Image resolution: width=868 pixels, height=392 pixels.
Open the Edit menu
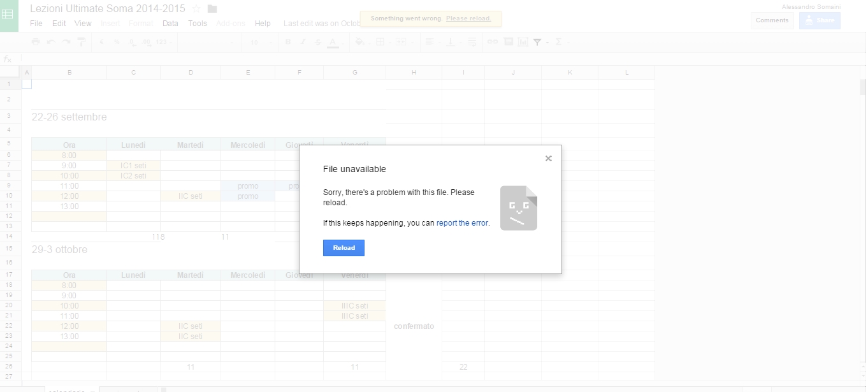59,24
